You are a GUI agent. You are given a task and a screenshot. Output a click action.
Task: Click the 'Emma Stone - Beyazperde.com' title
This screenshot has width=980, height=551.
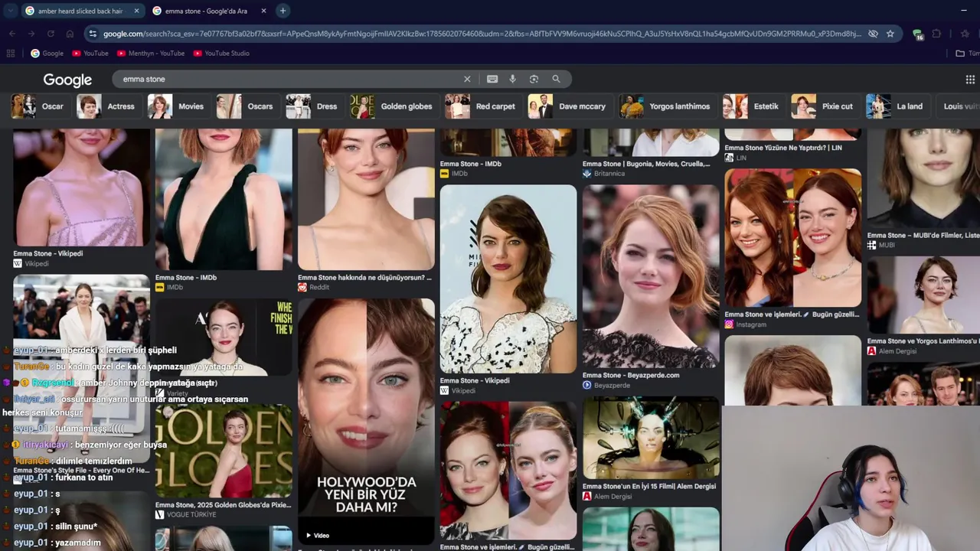(x=631, y=376)
